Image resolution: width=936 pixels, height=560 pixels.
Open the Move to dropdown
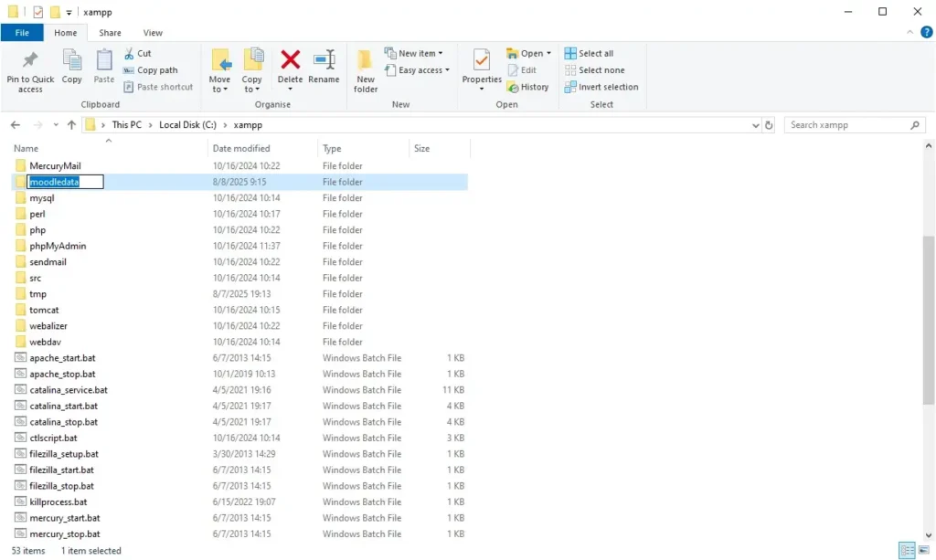pos(219,69)
